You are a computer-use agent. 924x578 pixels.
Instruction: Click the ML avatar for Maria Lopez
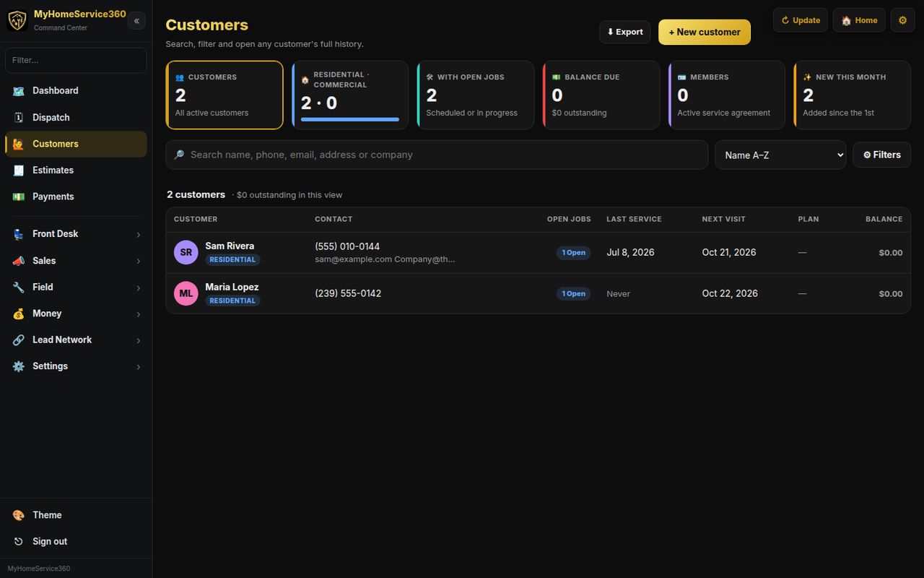(x=186, y=294)
